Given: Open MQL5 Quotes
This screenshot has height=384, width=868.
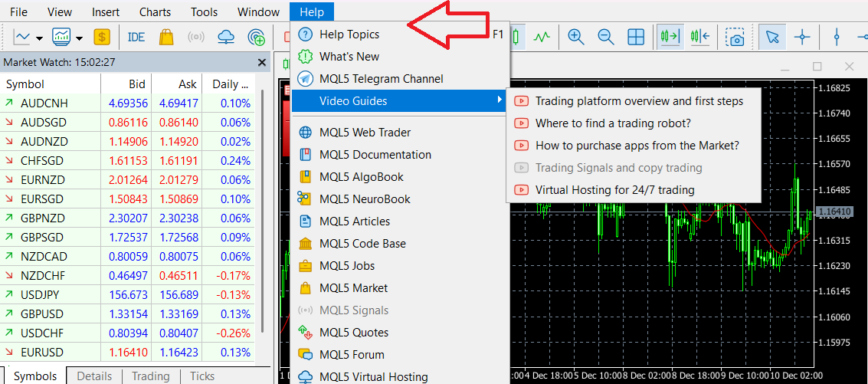Looking at the screenshot, I should point(399,332).
